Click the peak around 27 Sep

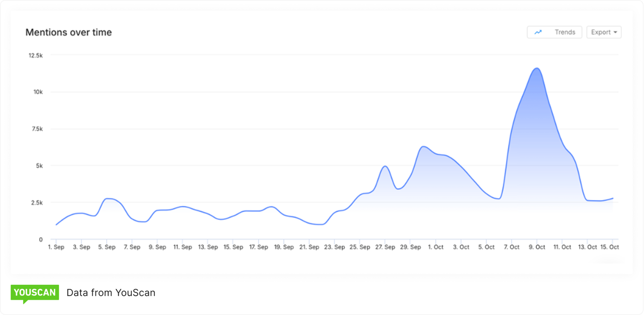click(x=385, y=166)
